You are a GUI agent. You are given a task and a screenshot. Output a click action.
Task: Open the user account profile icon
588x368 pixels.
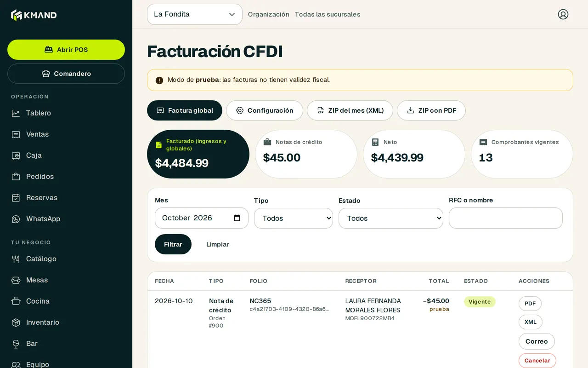(x=563, y=14)
